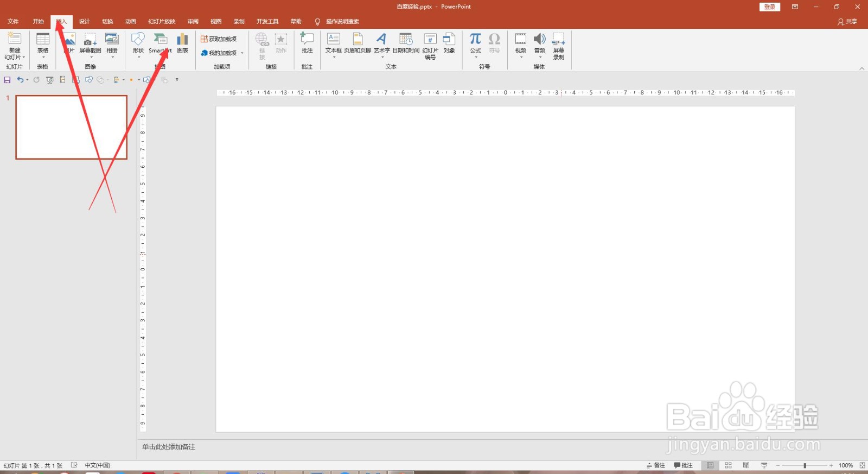Switch to normal view in status bar

(x=710, y=465)
